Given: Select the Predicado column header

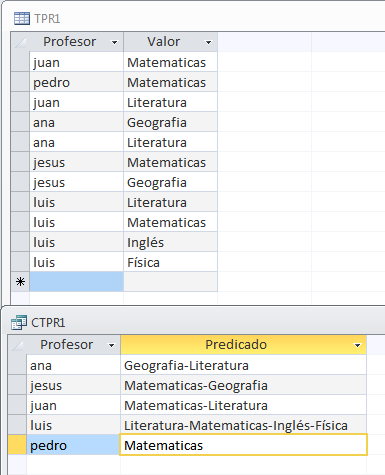Looking at the screenshot, I should [243, 345].
